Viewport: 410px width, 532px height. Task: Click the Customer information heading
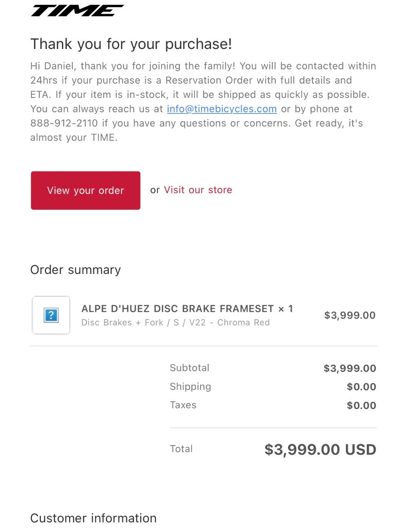click(93, 518)
